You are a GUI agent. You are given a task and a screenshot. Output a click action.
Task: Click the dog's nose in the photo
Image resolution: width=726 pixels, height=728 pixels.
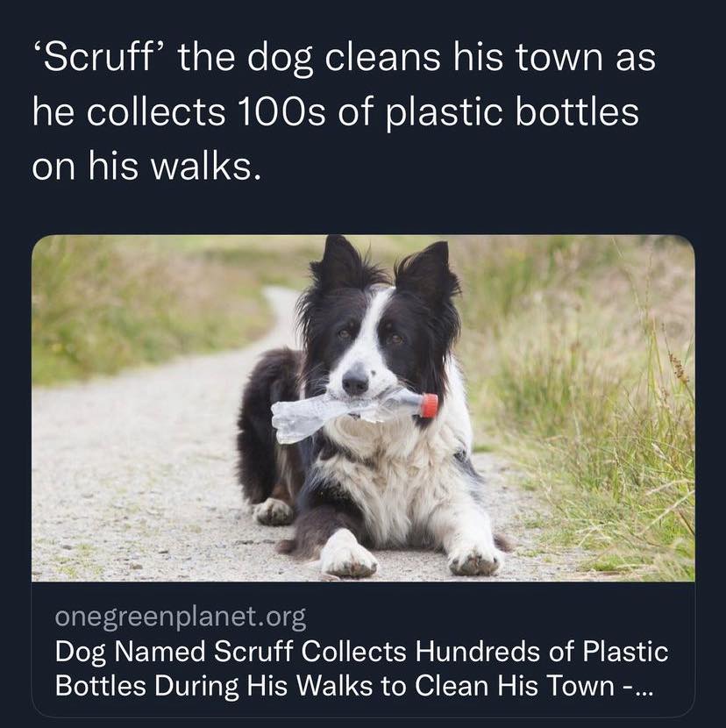point(354,382)
